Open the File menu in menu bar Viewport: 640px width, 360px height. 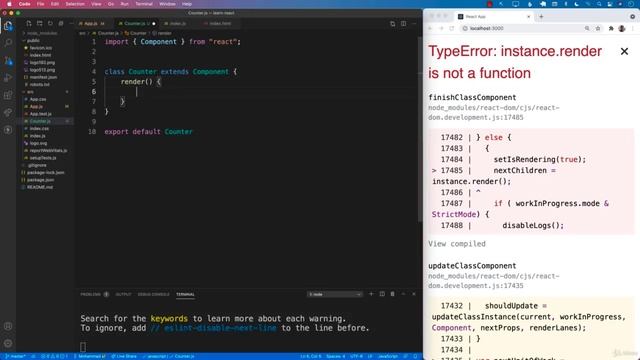[x=40, y=4]
